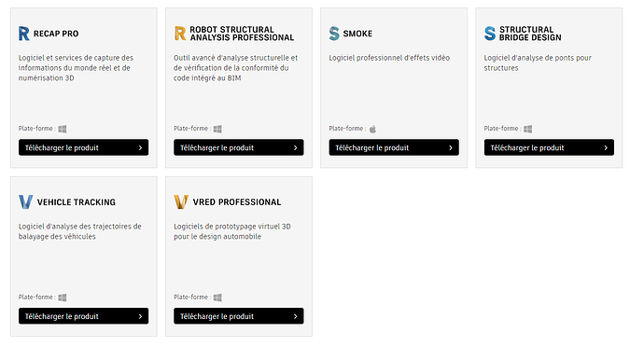644x360 pixels.
Task: Download Robot Structural Analysis Professional
Action: click(239, 147)
